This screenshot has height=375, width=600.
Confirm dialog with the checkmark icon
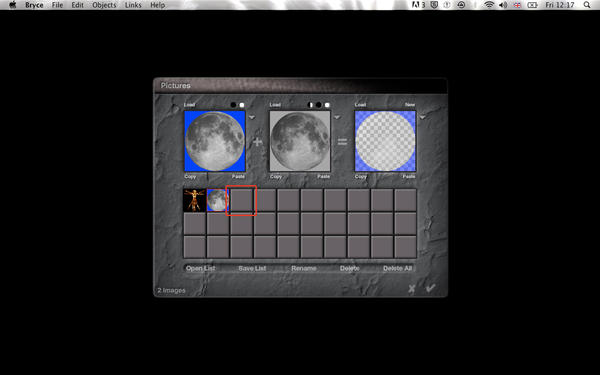[430, 288]
